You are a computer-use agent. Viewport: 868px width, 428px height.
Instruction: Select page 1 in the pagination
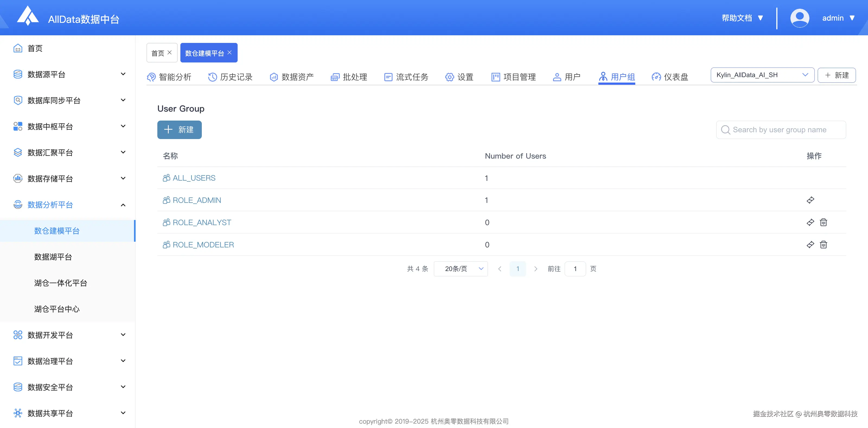click(x=518, y=269)
